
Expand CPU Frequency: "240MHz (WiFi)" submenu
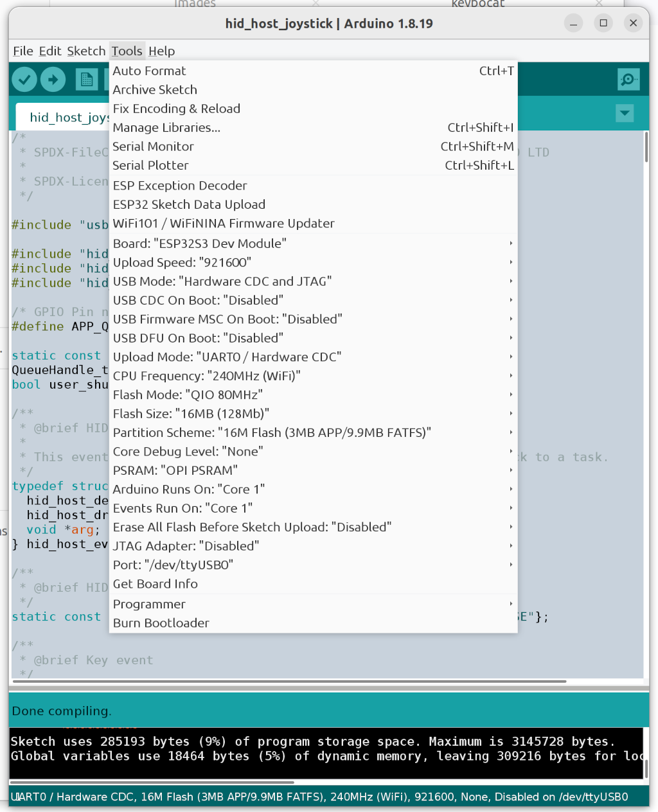click(314, 376)
